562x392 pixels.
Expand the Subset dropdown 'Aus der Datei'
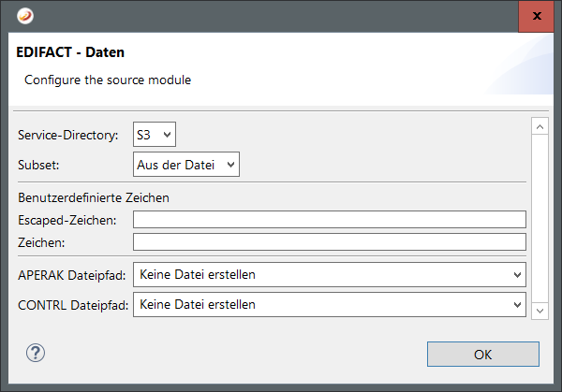pyautogui.click(x=187, y=165)
